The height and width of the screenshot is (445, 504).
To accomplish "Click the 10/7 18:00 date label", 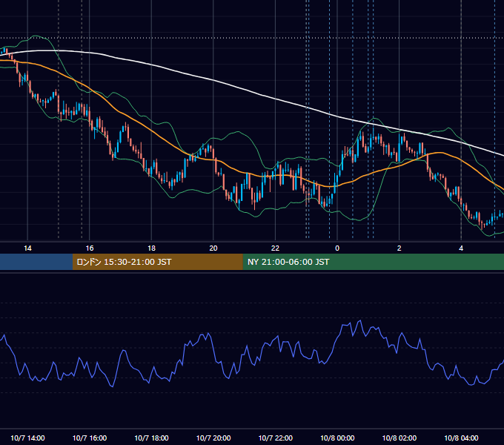I will pos(151,438).
